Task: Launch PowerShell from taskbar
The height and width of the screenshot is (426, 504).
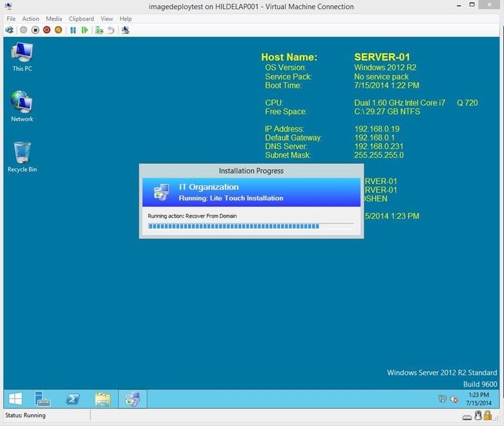Action: [x=72, y=399]
